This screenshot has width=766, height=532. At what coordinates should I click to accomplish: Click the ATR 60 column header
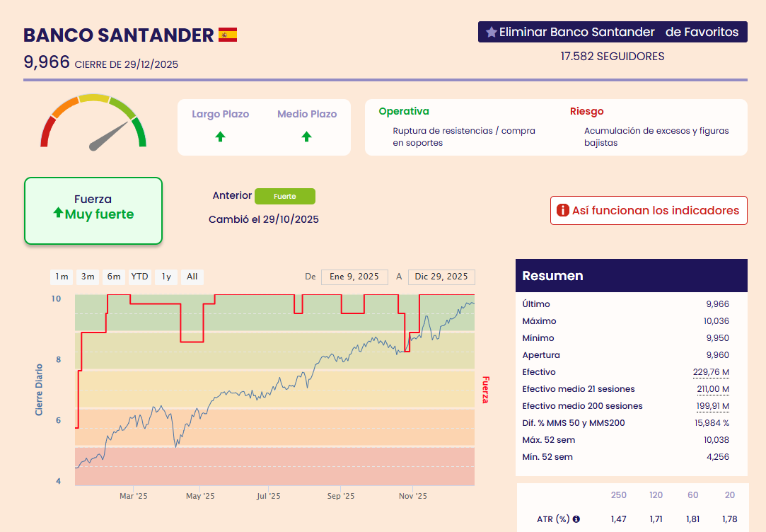point(692,495)
